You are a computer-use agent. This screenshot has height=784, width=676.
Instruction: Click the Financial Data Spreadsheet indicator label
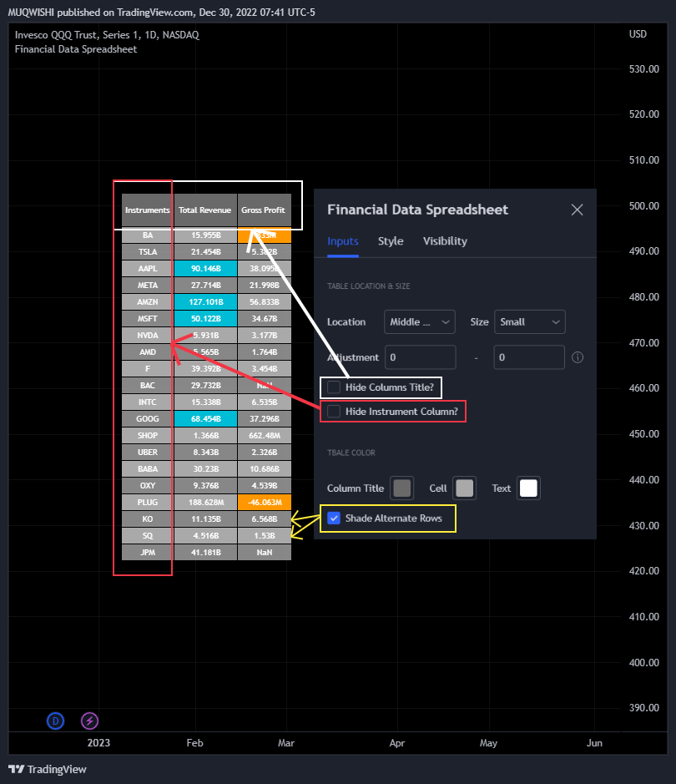click(x=75, y=49)
